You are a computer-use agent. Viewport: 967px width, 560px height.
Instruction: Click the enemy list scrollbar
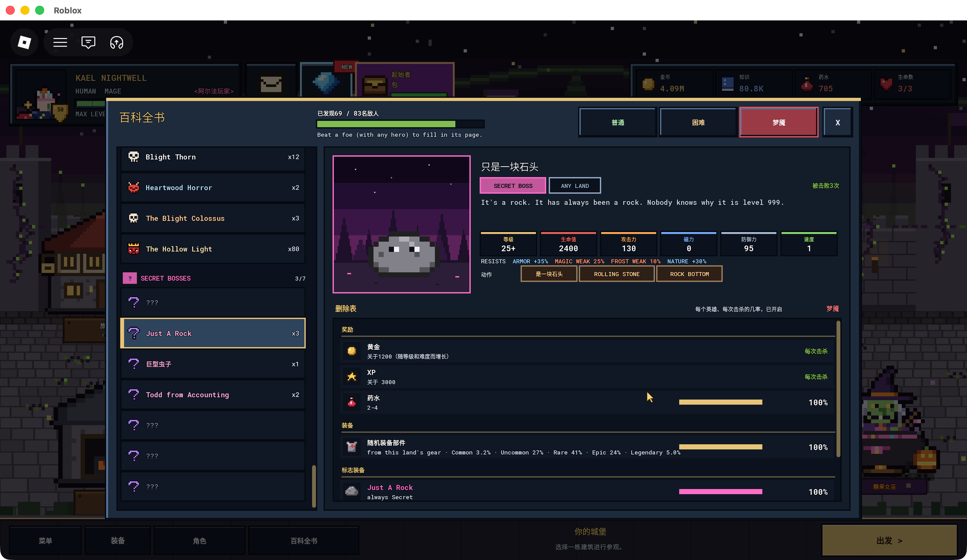point(314,486)
